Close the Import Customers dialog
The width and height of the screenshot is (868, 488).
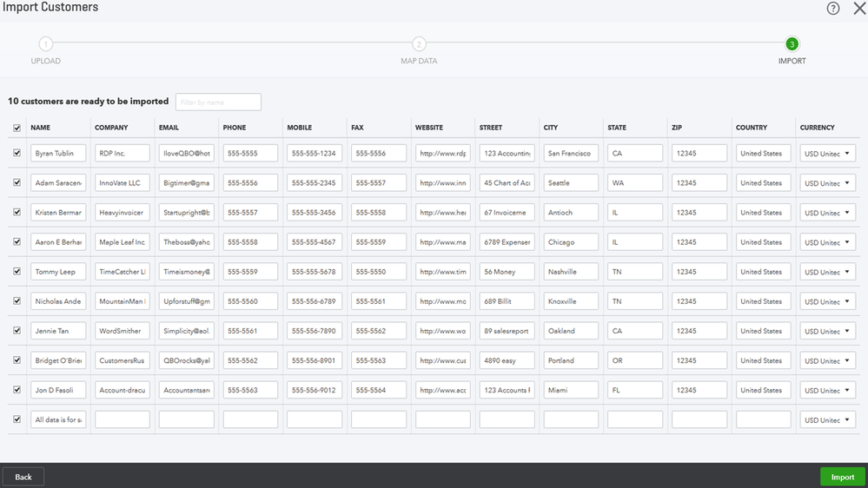(859, 9)
